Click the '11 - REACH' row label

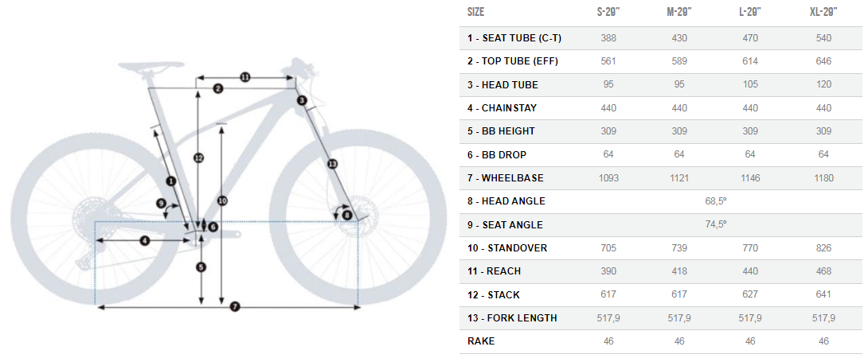(494, 271)
